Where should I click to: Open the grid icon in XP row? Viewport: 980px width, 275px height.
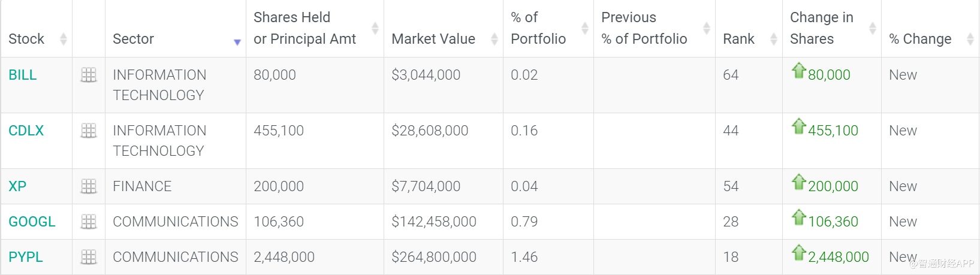pos(89,186)
